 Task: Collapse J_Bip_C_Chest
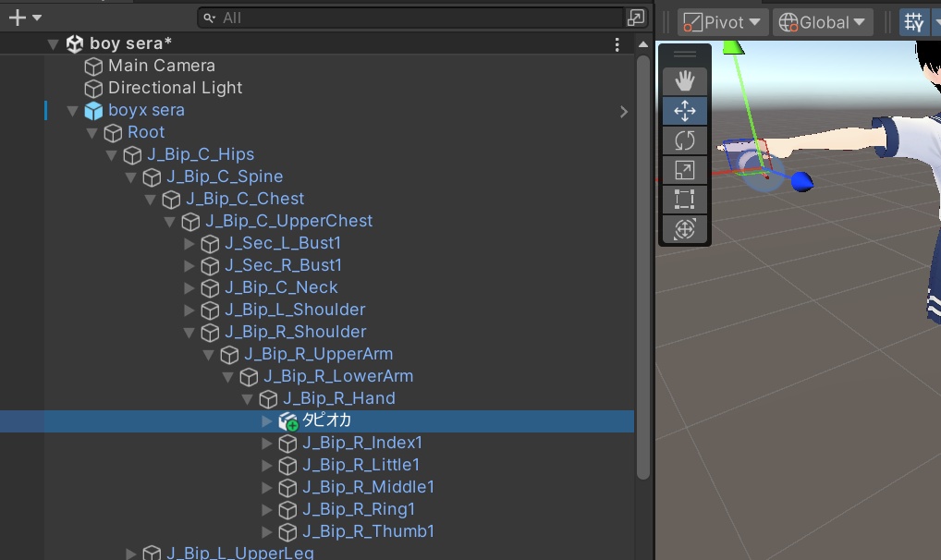click(x=151, y=200)
